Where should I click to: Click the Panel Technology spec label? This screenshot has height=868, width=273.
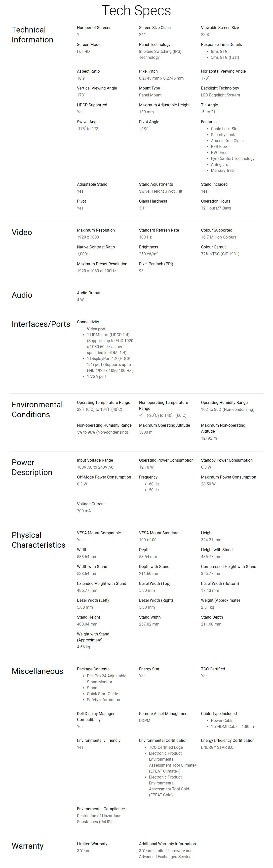click(x=155, y=44)
